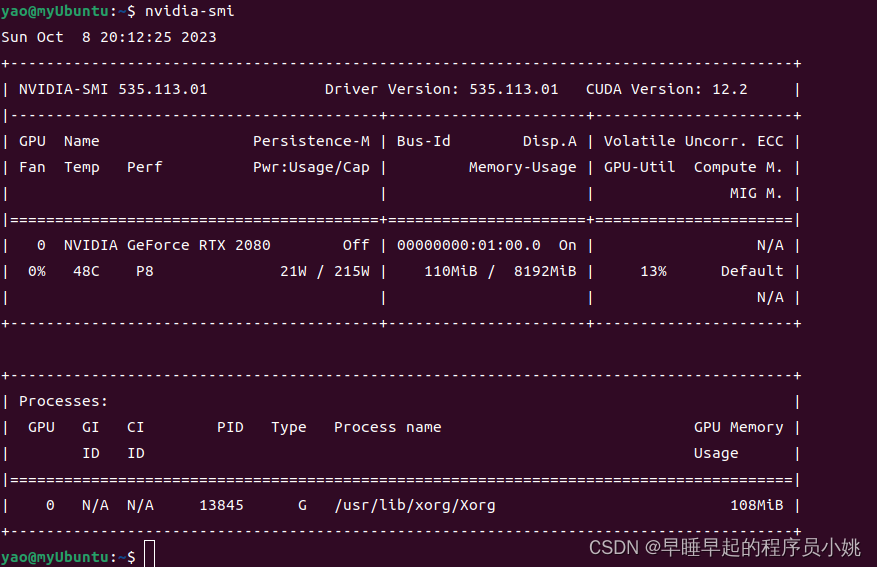Click the 'Compute M.' header

(738, 167)
